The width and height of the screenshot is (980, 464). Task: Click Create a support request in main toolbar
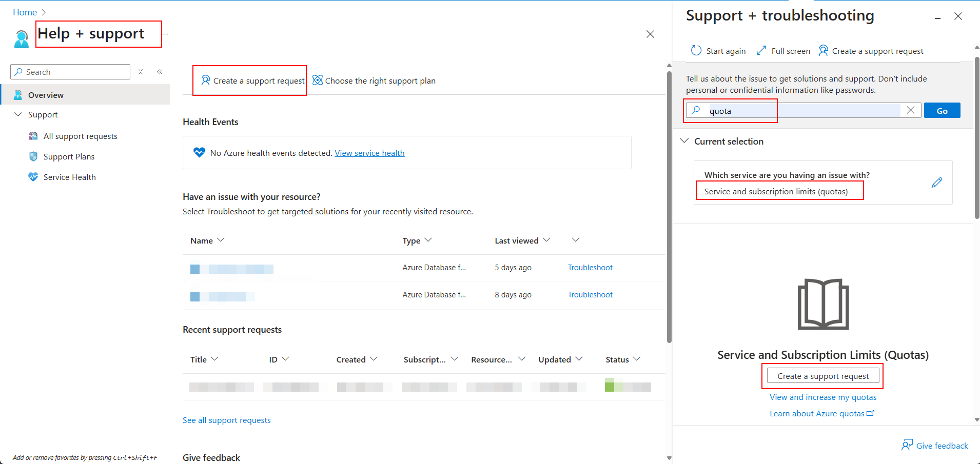pos(252,80)
